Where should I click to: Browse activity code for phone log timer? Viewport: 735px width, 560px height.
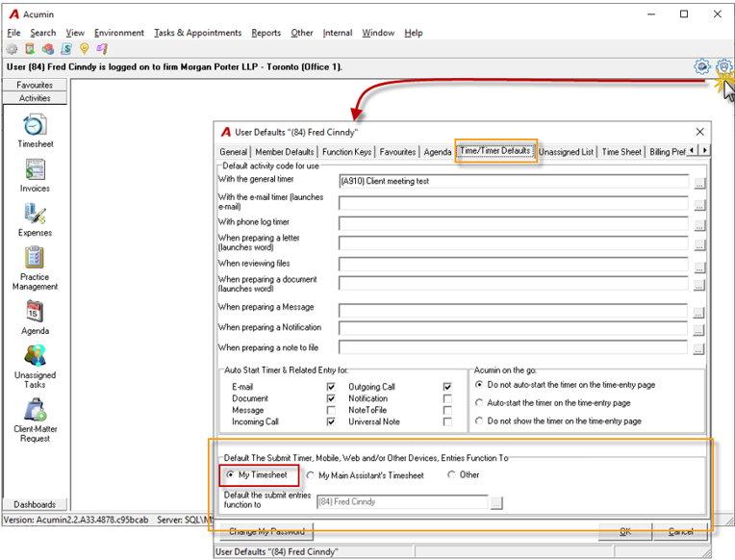click(698, 225)
